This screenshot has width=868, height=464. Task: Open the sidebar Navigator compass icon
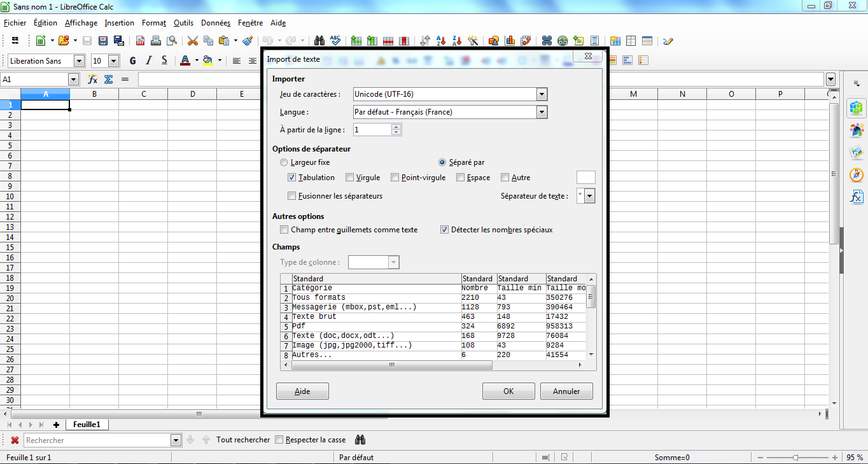point(857,175)
